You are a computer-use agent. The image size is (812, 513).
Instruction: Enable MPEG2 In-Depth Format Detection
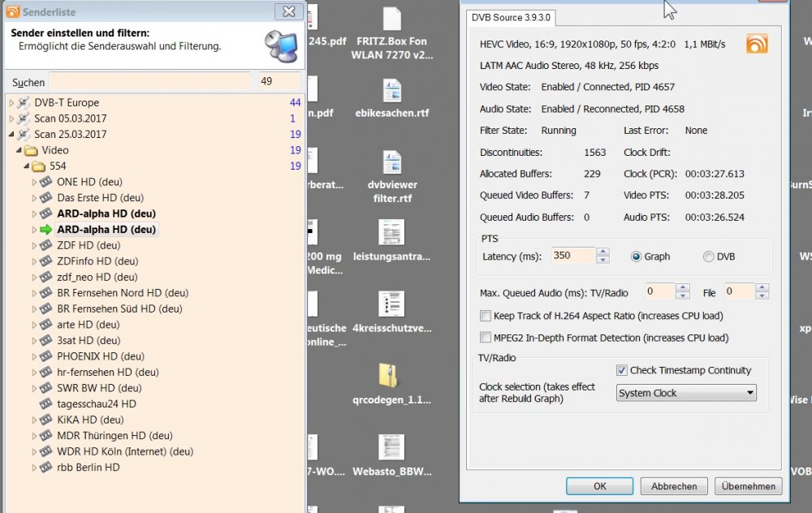[486, 338]
